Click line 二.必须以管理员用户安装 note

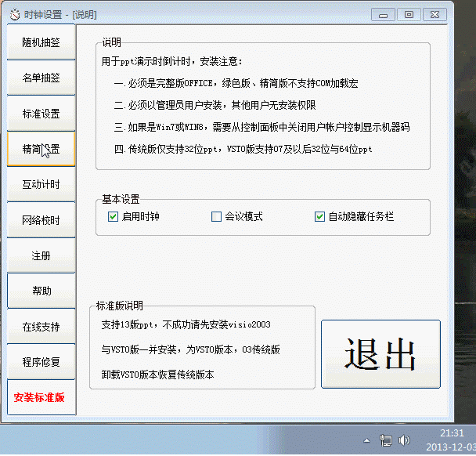tap(215, 105)
